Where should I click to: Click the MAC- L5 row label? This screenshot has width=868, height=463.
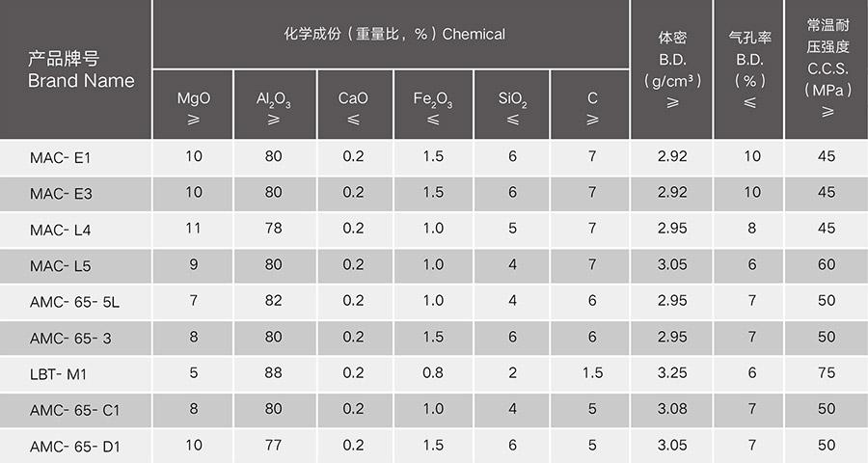61,266
